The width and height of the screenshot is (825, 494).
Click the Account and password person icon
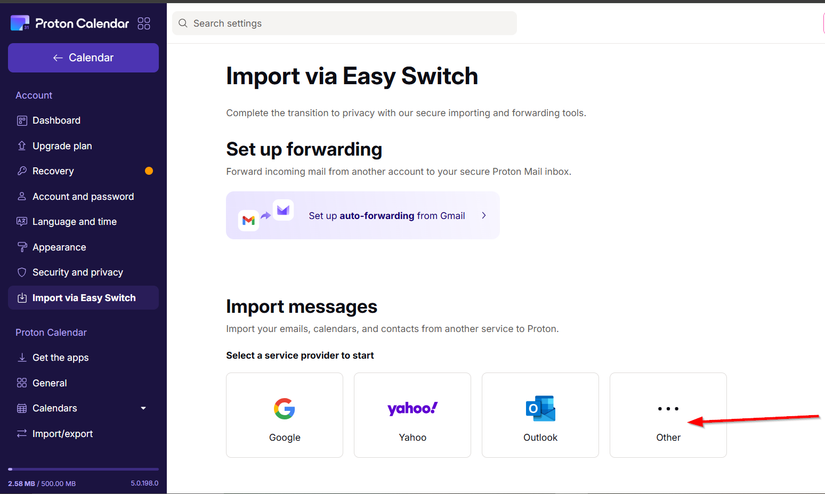(22, 196)
